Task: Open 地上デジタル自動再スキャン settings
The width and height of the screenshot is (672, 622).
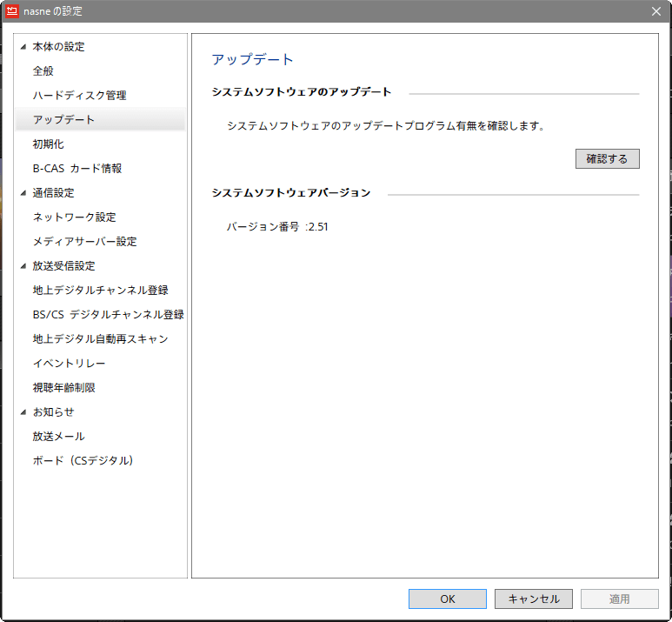Action: coord(100,339)
